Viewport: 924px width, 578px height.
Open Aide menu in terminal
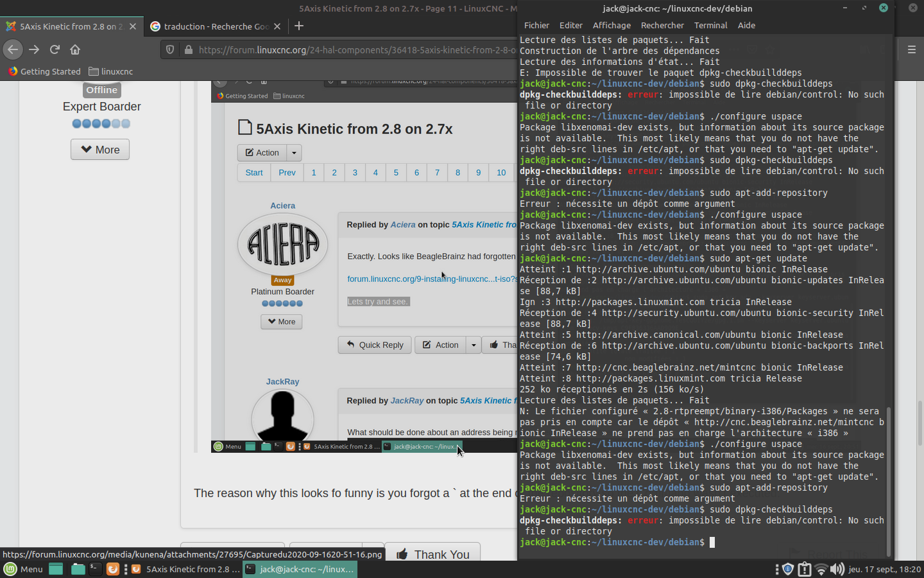(746, 25)
